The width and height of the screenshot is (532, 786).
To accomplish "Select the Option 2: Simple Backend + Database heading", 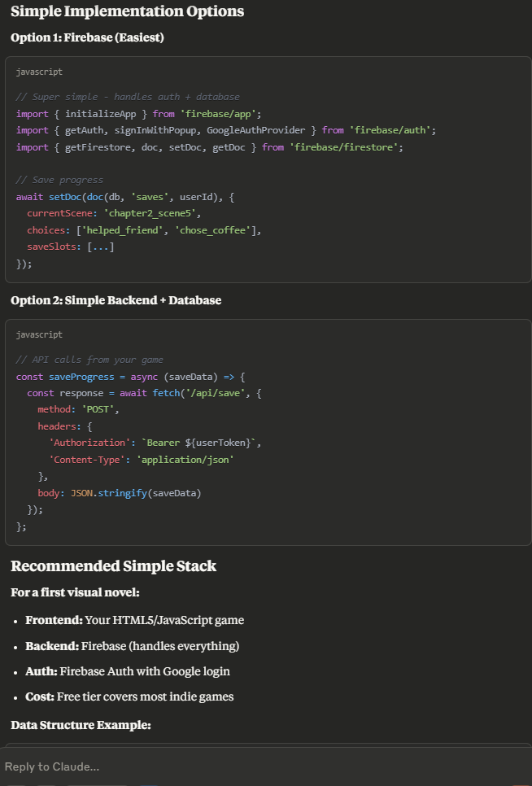I will click(116, 300).
